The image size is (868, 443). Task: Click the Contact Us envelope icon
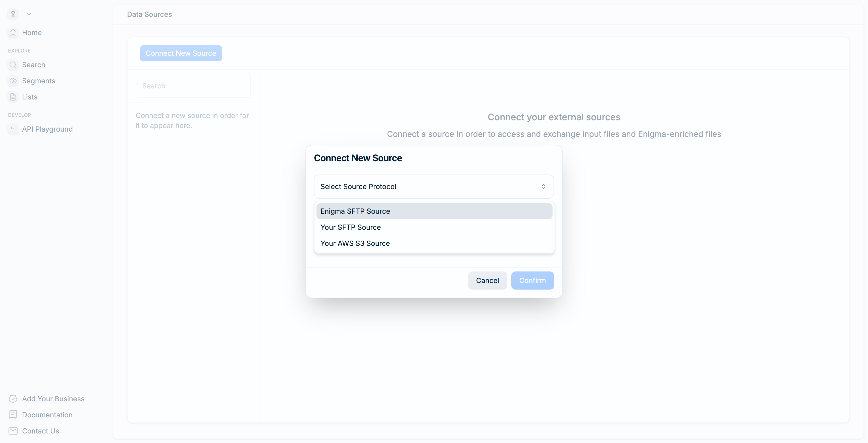13,431
